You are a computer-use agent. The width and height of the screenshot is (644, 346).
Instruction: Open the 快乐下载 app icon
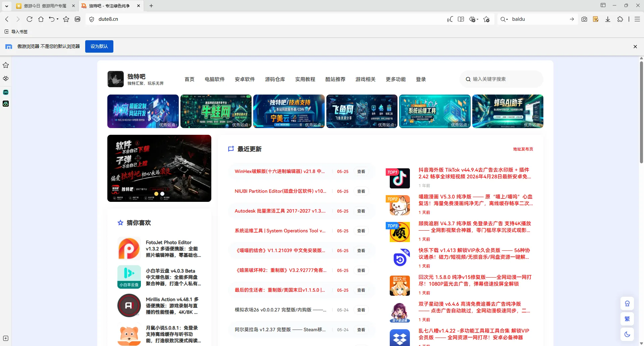pos(399,259)
